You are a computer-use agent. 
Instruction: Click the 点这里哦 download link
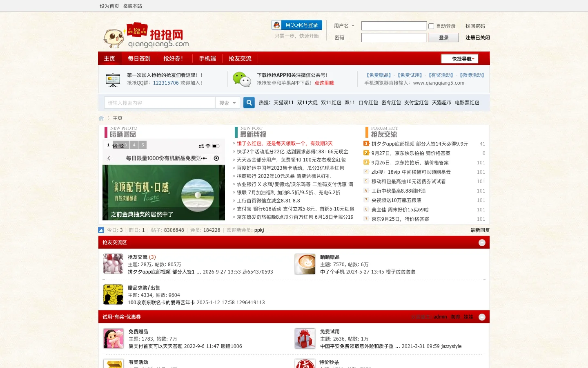[324, 83]
